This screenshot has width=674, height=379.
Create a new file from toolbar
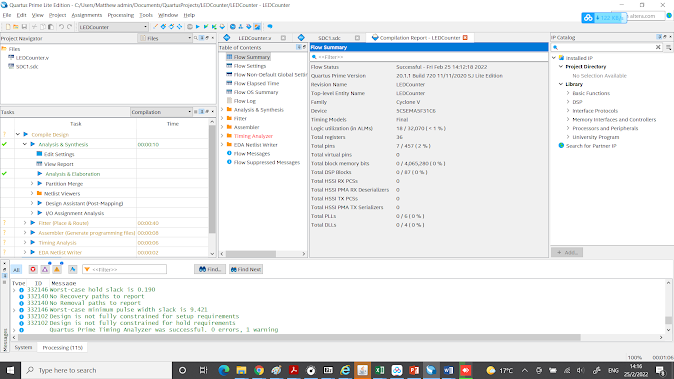pos(8,27)
